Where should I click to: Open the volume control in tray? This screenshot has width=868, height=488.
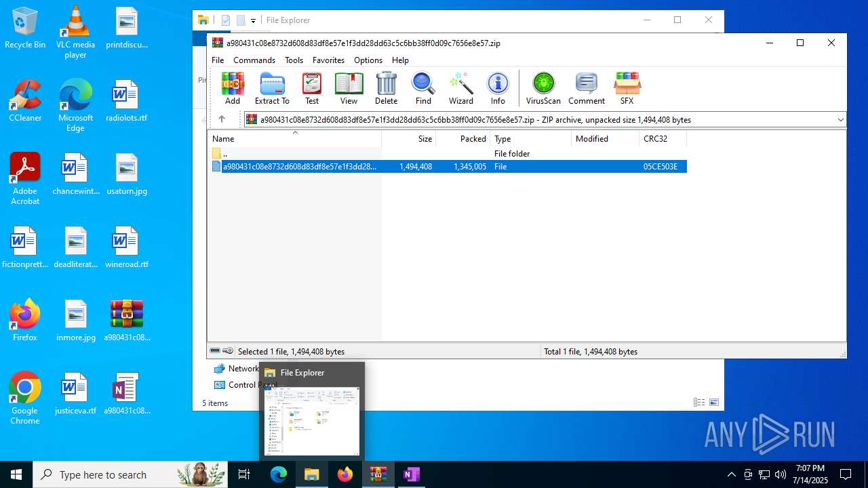pos(781,474)
